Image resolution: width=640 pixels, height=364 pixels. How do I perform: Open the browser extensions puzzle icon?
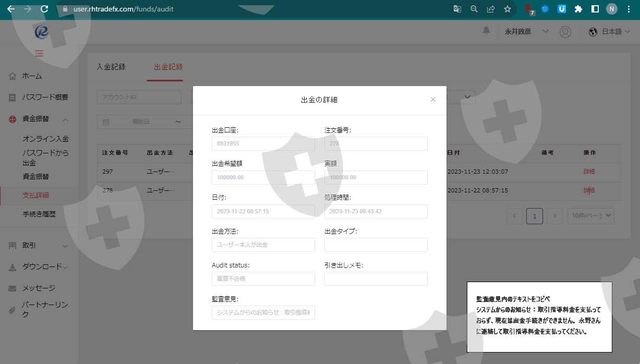(x=578, y=9)
